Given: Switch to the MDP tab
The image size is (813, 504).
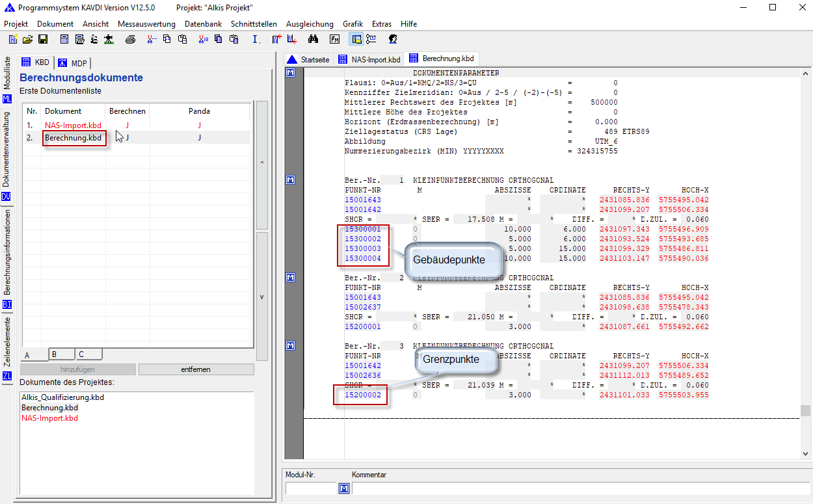Looking at the screenshot, I should click(x=72, y=63).
